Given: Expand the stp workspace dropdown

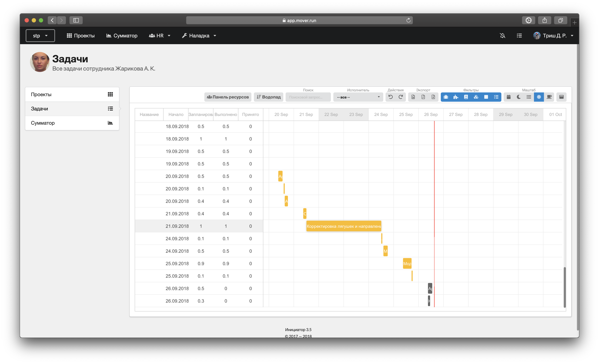Looking at the screenshot, I should click(x=40, y=36).
